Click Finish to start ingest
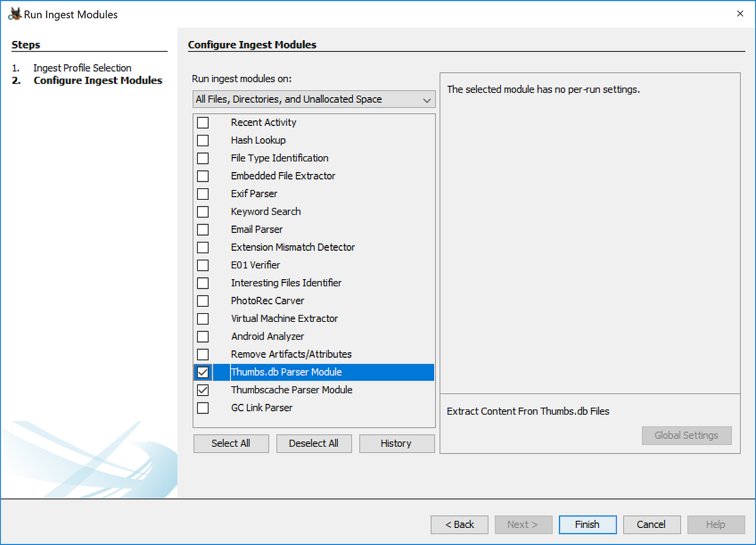Image resolution: width=756 pixels, height=545 pixels. (587, 524)
